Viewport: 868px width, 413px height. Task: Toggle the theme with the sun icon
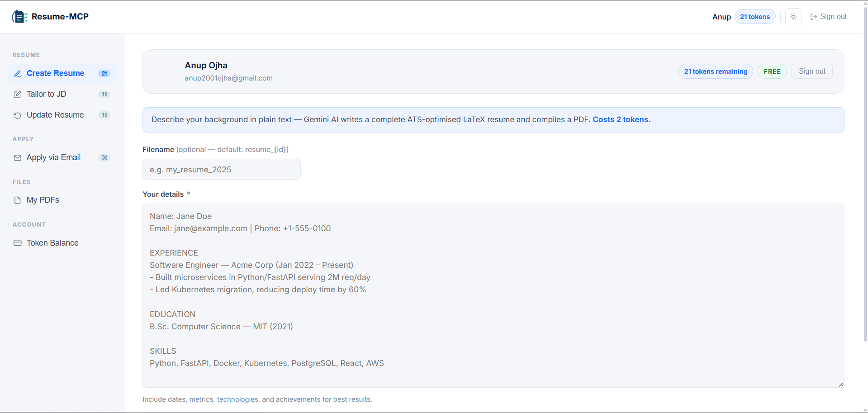point(793,16)
